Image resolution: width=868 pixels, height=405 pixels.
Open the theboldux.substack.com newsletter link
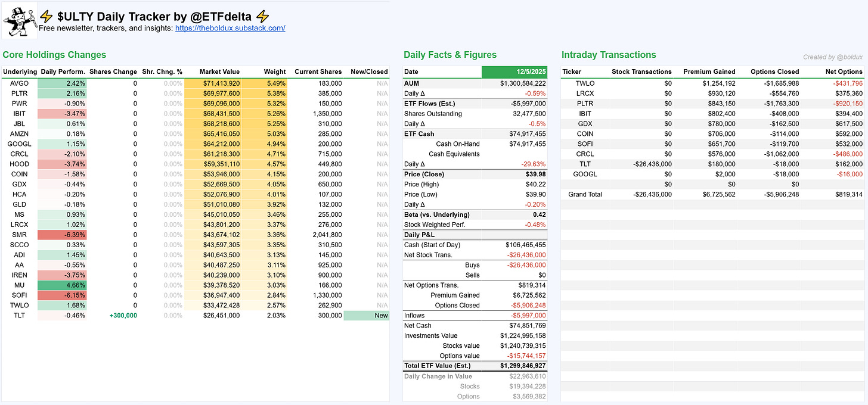230,28
